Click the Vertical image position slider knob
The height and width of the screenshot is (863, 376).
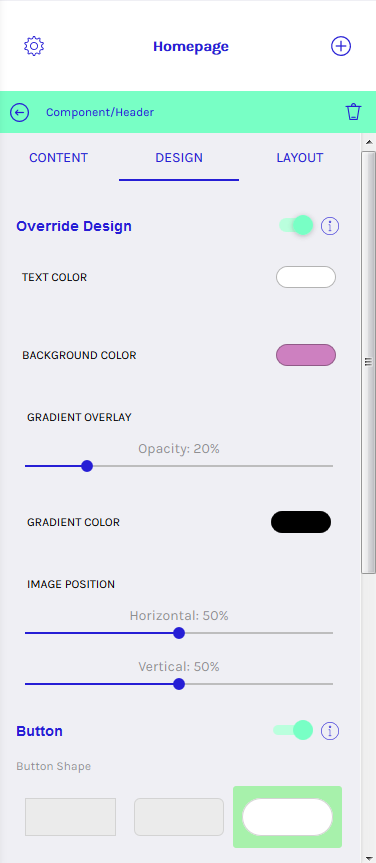click(x=179, y=684)
